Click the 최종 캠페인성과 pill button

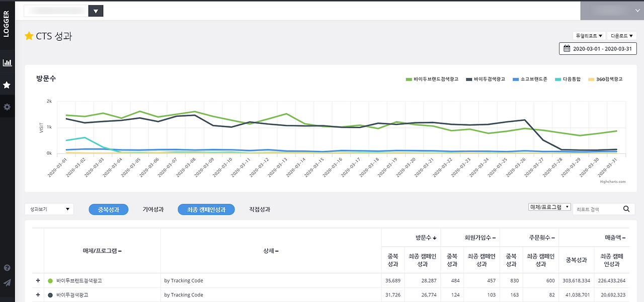[206, 209]
